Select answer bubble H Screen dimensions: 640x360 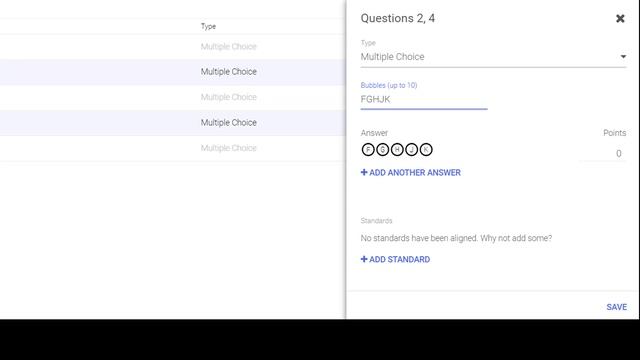[397, 150]
